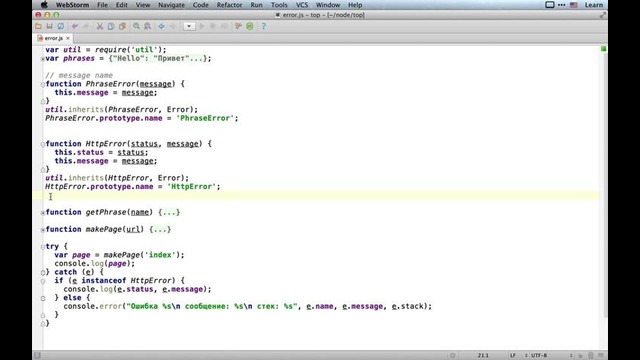Expand the folded getPhrase function
The height and width of the screenshot is (360, 640).
(43, 213)
